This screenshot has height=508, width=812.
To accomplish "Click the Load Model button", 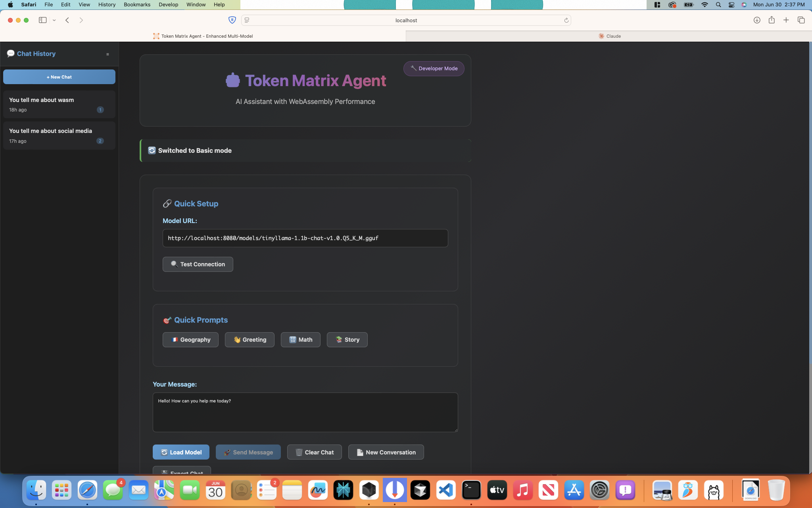I will point(181,452).
